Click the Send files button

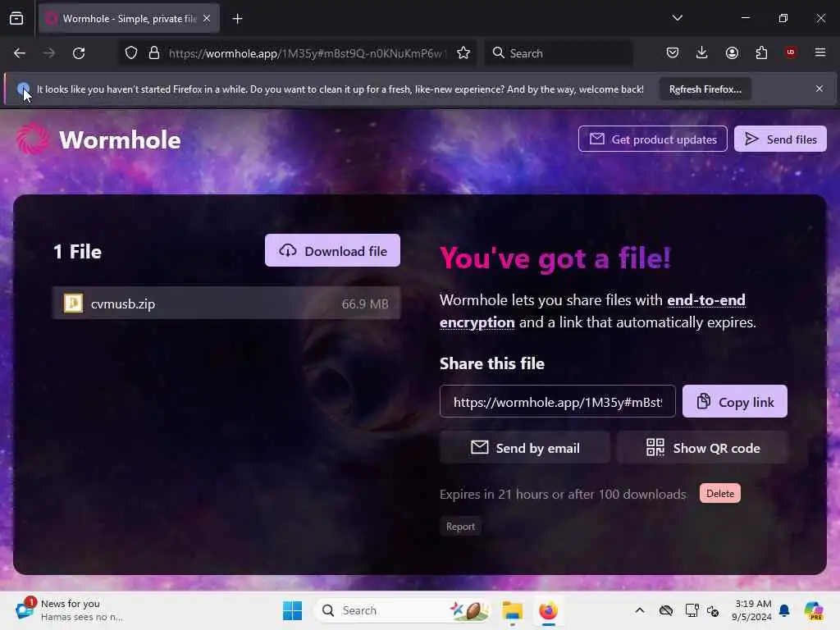(x=780, y=139)
